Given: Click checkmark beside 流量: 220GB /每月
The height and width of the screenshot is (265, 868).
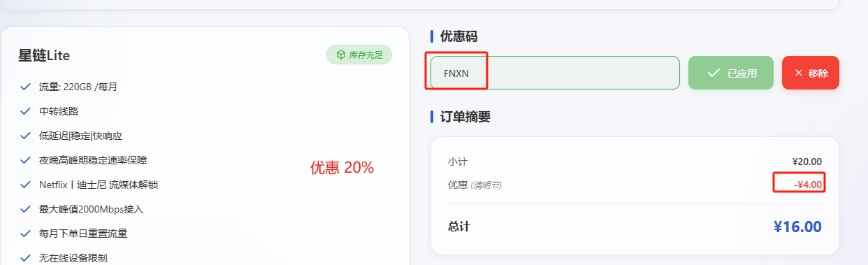Looking at the screenshot, I should pos(26,87).
